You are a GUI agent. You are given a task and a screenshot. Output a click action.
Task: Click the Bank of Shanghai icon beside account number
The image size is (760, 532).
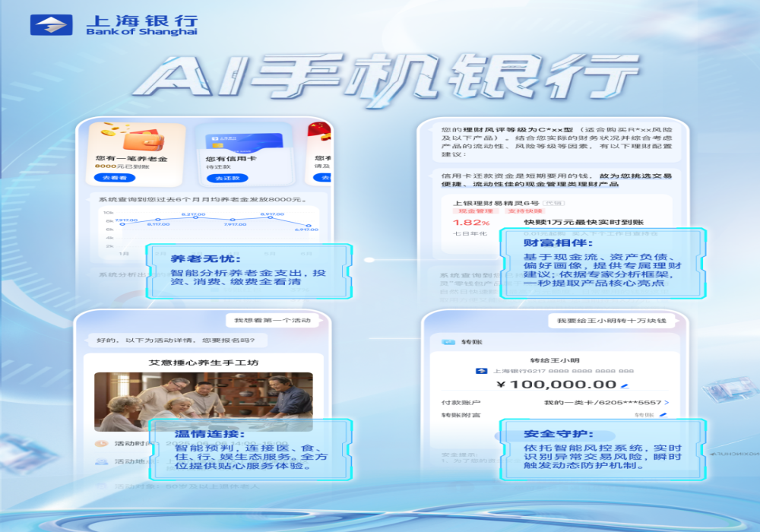[481, 371]
